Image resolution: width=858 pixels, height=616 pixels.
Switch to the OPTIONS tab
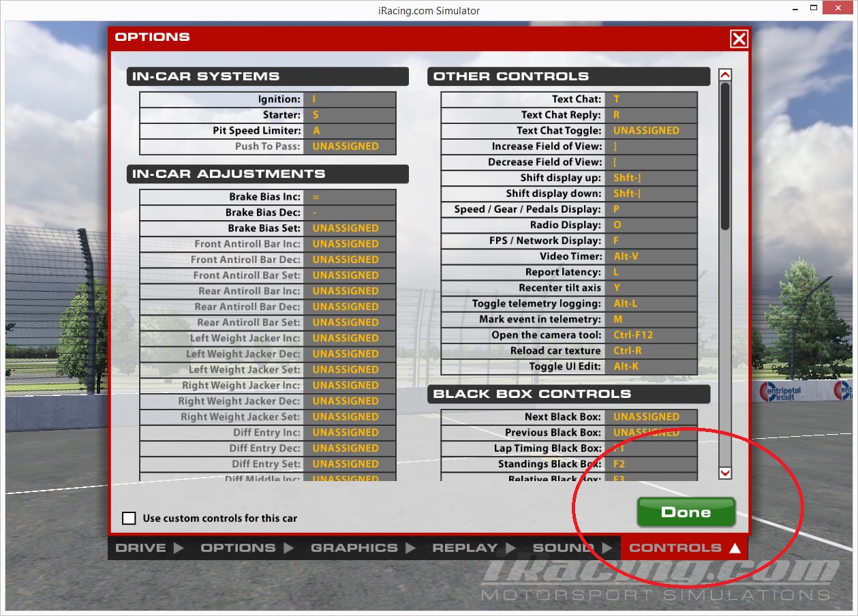click(x=247, y=548)
